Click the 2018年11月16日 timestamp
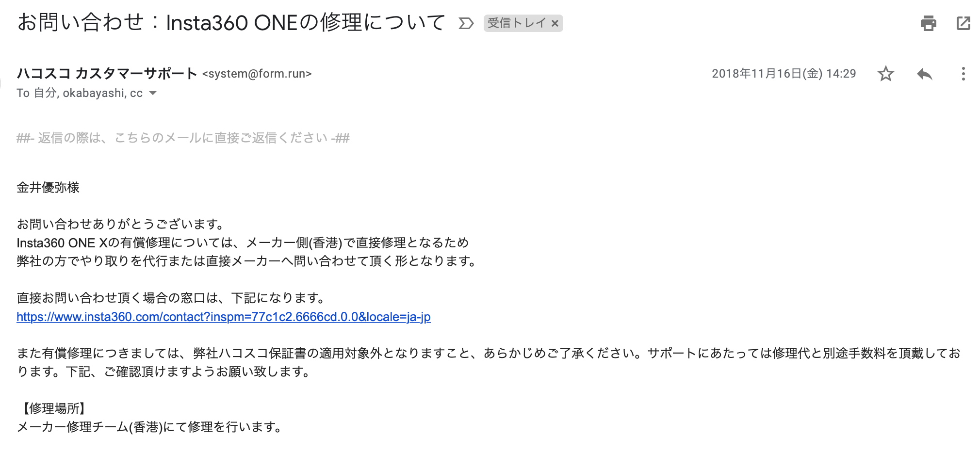 pyautogui.click(x=784, y=74)
